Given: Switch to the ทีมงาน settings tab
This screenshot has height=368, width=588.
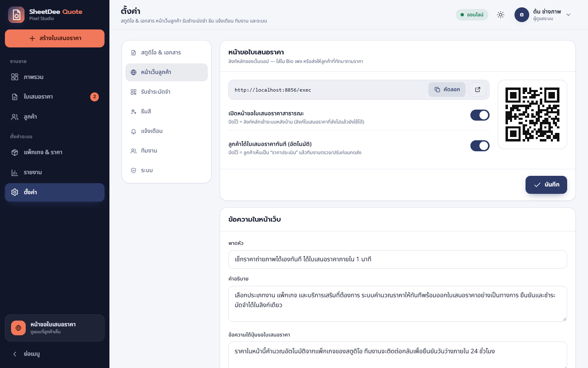Looking at the screenshot, I should point(167,151).
